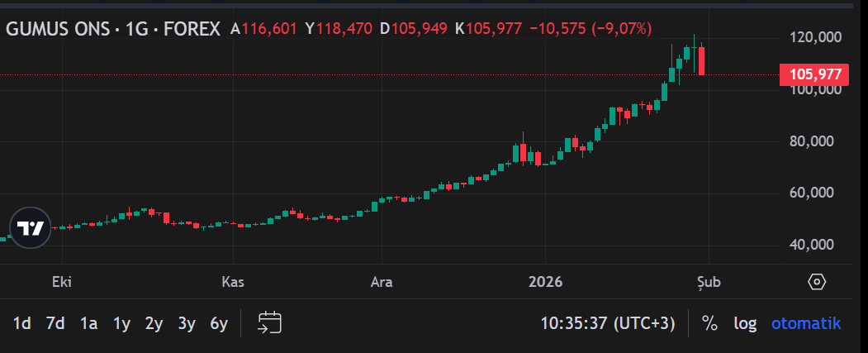Open the timezone menu showing 10:35:37 (UTC+3)
The image size is (868, 353).
[x=607, y=323]
